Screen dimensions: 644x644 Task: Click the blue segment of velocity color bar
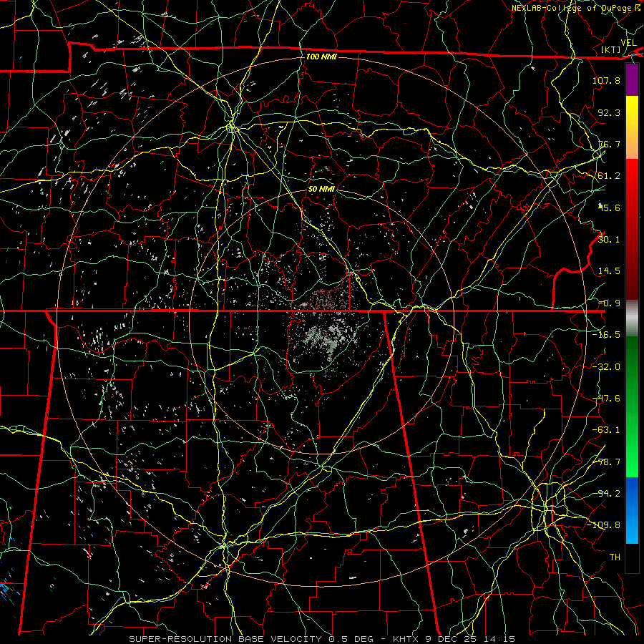click(632, 510)
